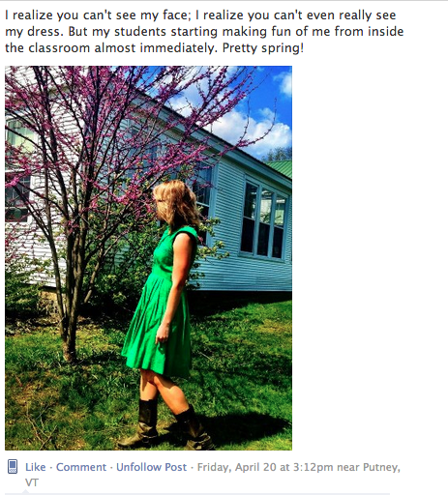Image resolution: width=448 pixels, height=495 pixels.
Task: Click the VT text under Like
Action: (x=32, y=482)
